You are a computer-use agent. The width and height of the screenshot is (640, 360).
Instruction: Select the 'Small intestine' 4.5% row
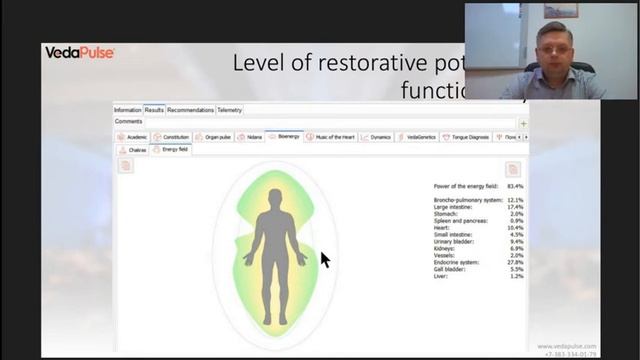(x=478, y=235)
